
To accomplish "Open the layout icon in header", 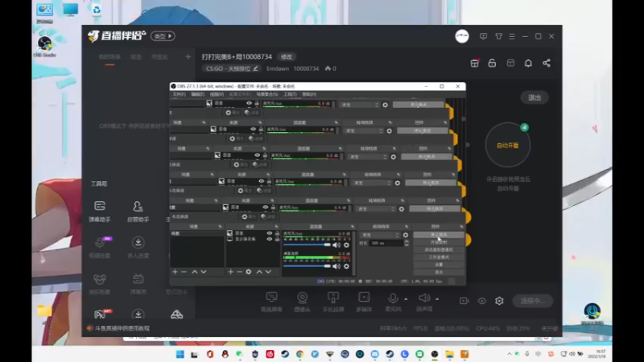I will coord(510,63).
